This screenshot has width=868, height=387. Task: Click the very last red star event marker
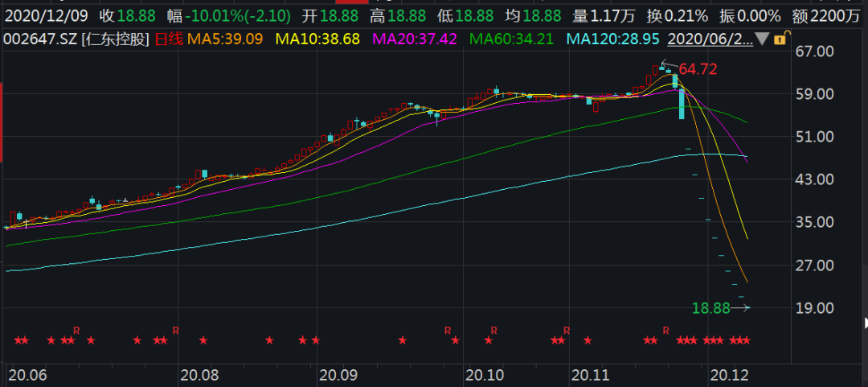(746, 340)
